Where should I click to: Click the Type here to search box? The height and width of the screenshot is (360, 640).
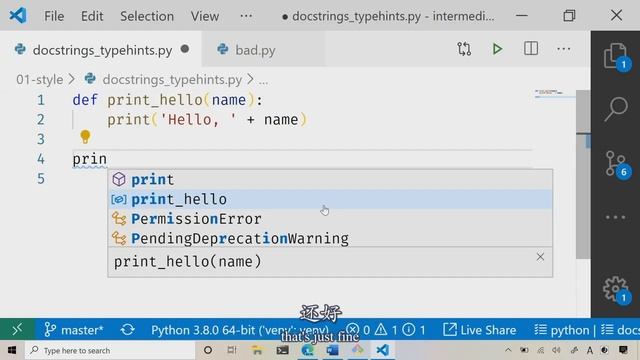click(x=110, y=350)
